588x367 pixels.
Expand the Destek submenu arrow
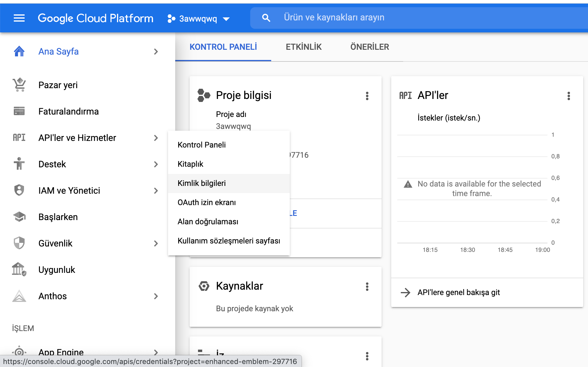tap(156, 164)
